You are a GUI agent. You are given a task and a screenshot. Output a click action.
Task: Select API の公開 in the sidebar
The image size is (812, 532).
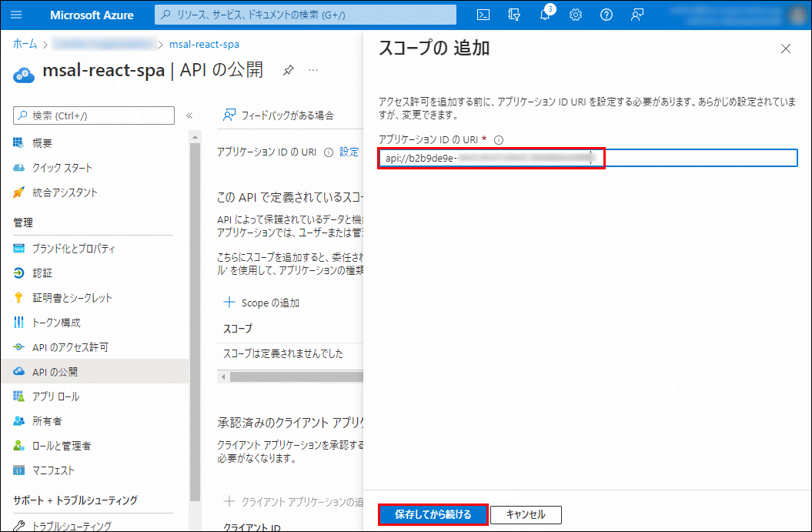(95, 371)
